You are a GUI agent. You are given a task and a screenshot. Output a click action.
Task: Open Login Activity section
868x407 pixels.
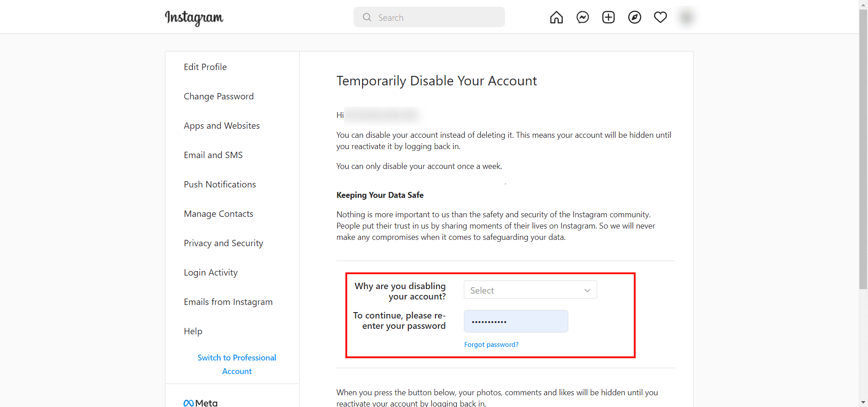click(211, 272)
